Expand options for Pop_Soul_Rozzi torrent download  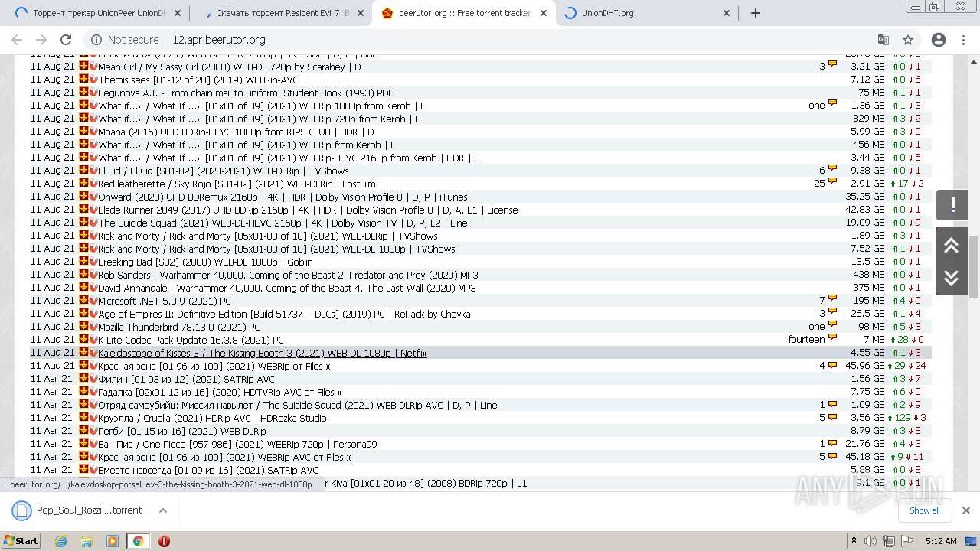[163, 510]
